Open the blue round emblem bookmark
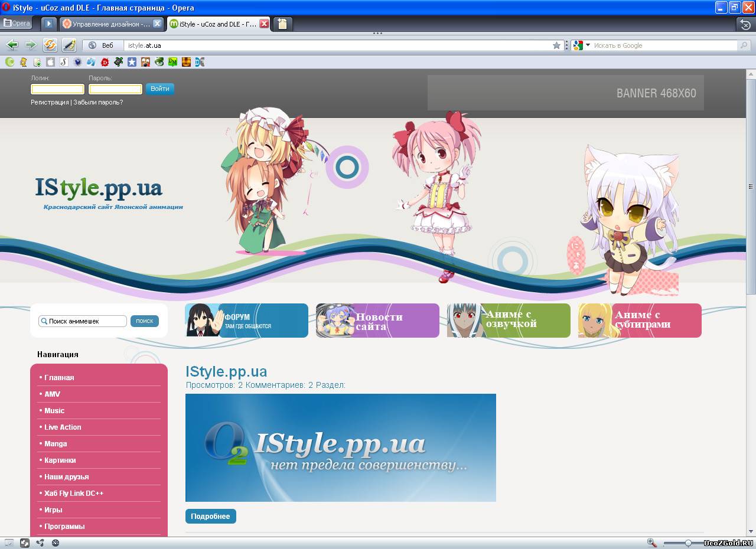Viewport: 756px width, 549px height. tap(77, 61)
